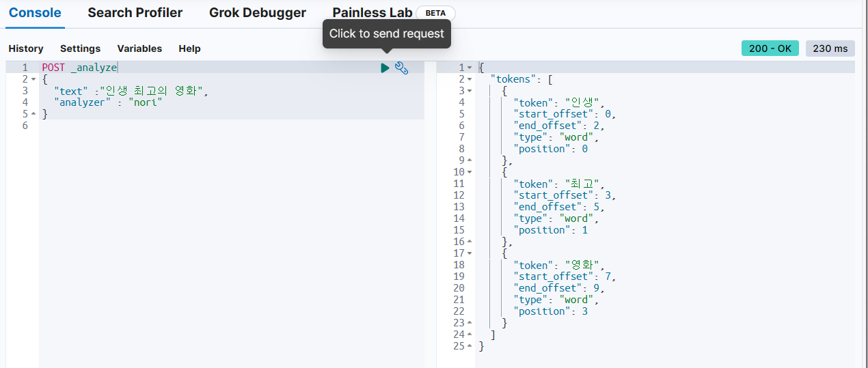This screenshot has width=868, height=368.
Task: Toggle fold arrow at response line 16
Action: point(470,242)
